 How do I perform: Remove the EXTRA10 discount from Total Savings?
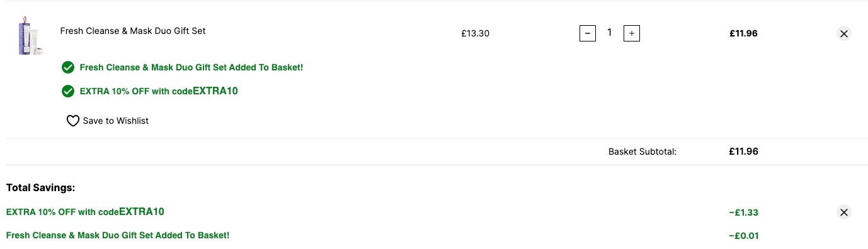click(x=844, y=212)
